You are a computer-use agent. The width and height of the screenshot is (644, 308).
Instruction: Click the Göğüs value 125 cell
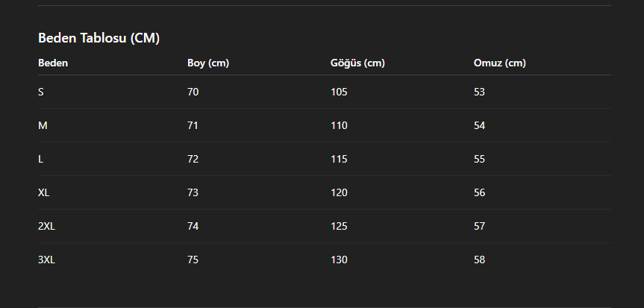(339, 226)
